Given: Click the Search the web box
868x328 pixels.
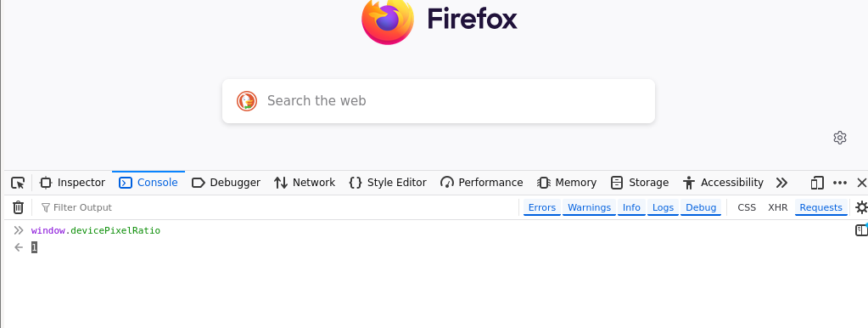Looking at the screenshot, I should point(439,101).
